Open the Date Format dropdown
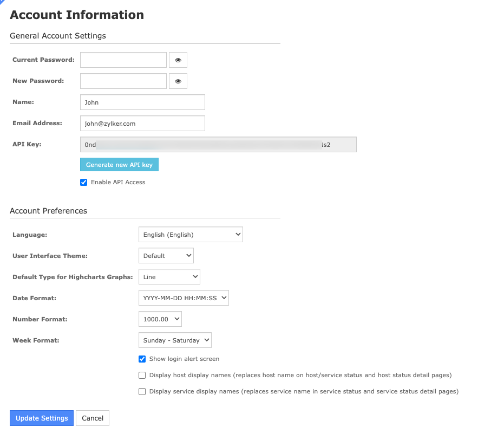The image size is (504, 446). click(184, 298)
